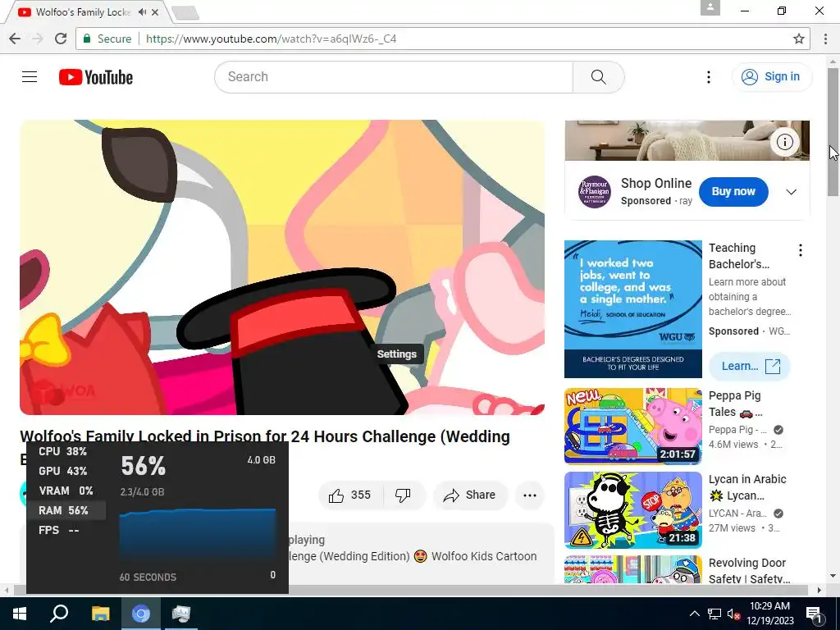Like the video with thumbs up
The width and height of the screenshot is (840, 630).
[x=350, y=495]
